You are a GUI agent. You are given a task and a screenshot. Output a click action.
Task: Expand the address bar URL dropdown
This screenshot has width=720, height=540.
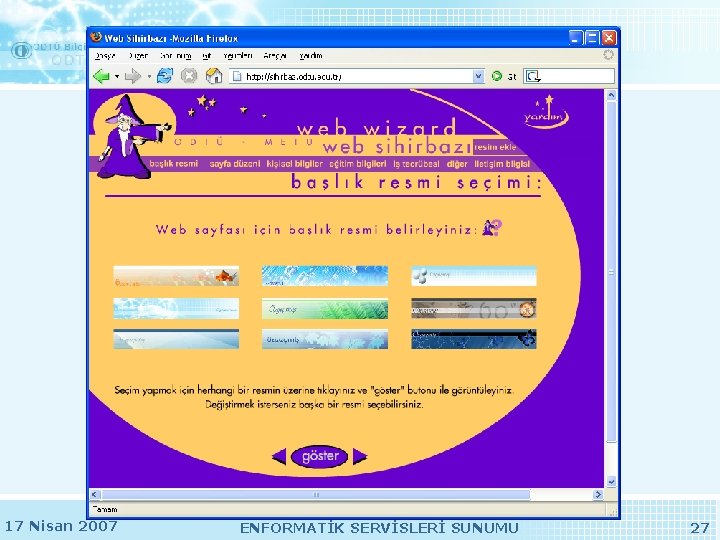[x=478, y=76]
